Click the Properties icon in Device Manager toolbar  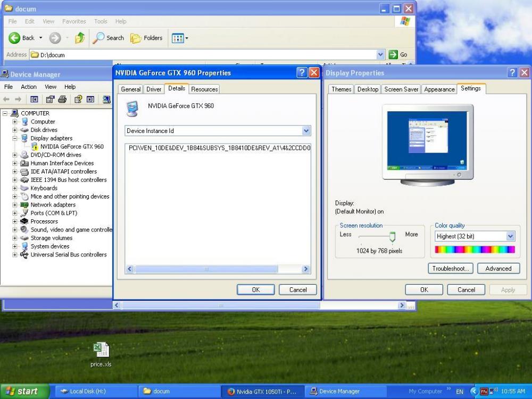click(51, 99)
